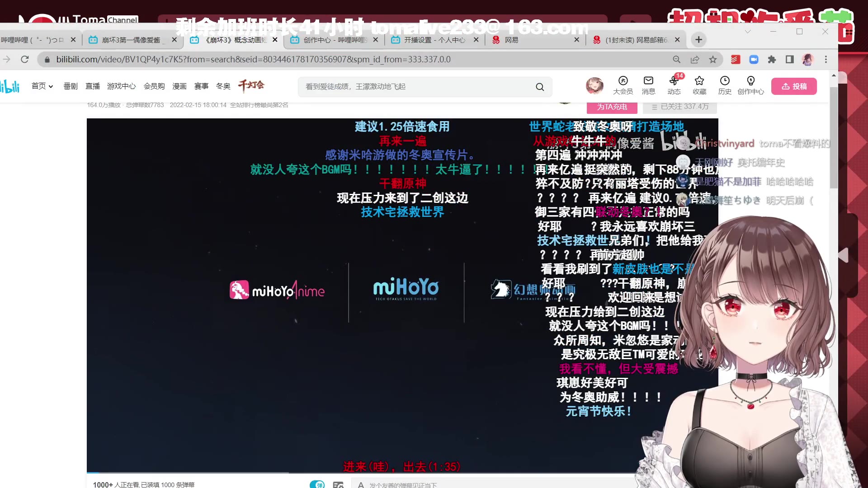The image size is (868, 488).
Task: Open the Chrome three-dot menu
Action: coord(826,59)
